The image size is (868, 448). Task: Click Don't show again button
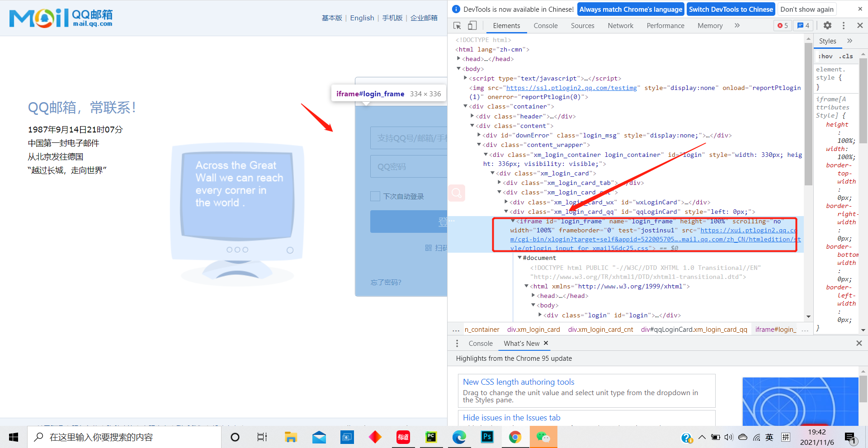coord(807,9)
